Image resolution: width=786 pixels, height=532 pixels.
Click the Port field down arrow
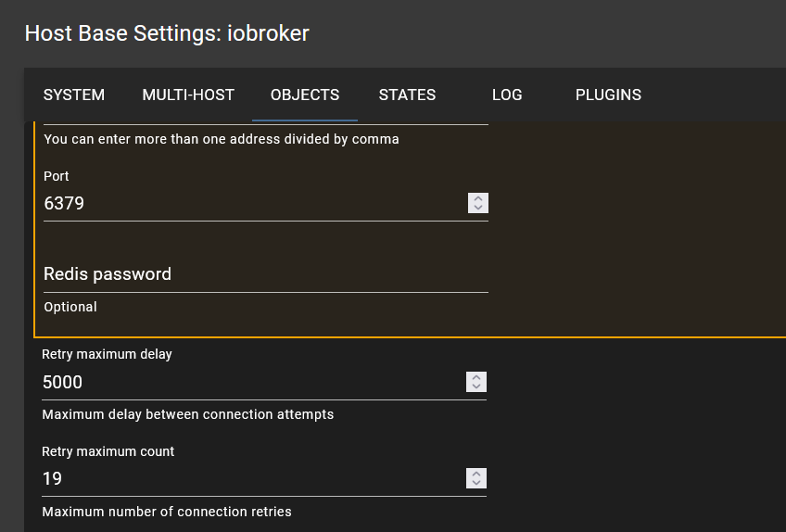coord(477,208)
